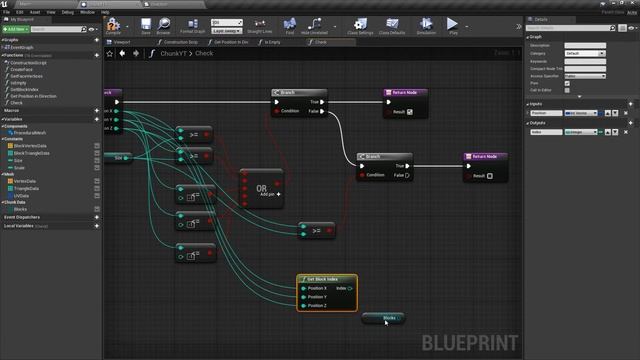The height and width of the screenshot is (360, 640).
Task: Open the Access Specifier dropdown
Action: pos(585,76)
